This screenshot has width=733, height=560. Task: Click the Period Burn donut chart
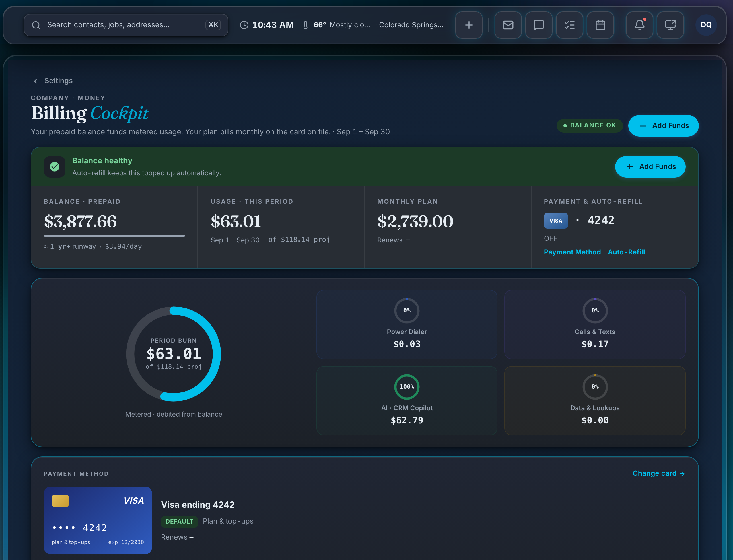point(174,354)
